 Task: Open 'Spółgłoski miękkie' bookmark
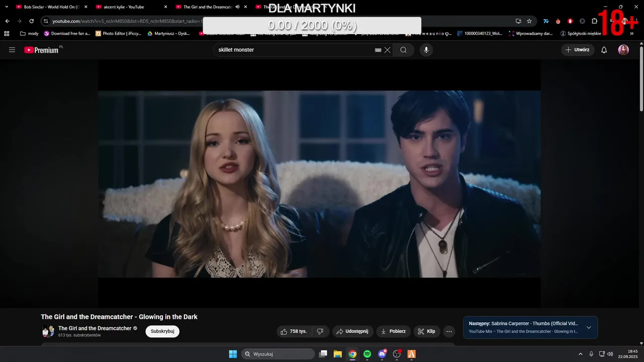click(581, 34)
